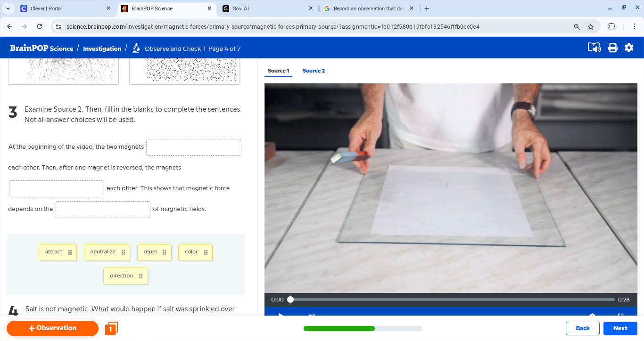Open the video quality settings gear
Screen dimensions: 644x341
pos(592,316)
